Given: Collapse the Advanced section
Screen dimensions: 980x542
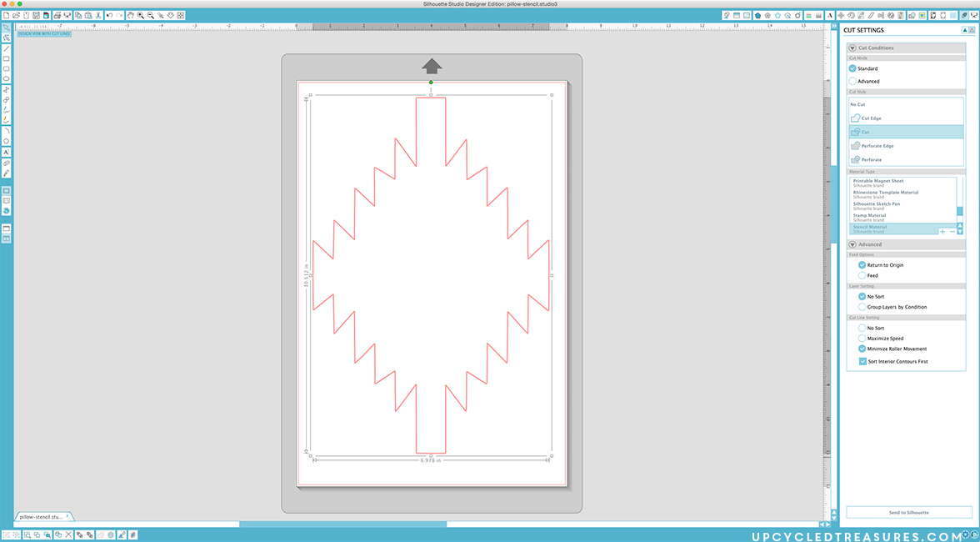Looking at the screenshot, I should pyautogui.click(x=852, y=244).
